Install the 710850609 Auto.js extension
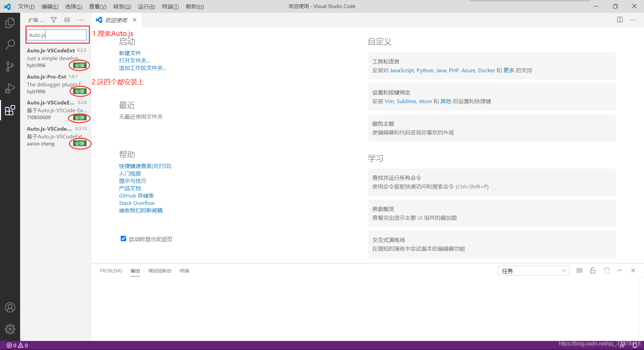 80,118
